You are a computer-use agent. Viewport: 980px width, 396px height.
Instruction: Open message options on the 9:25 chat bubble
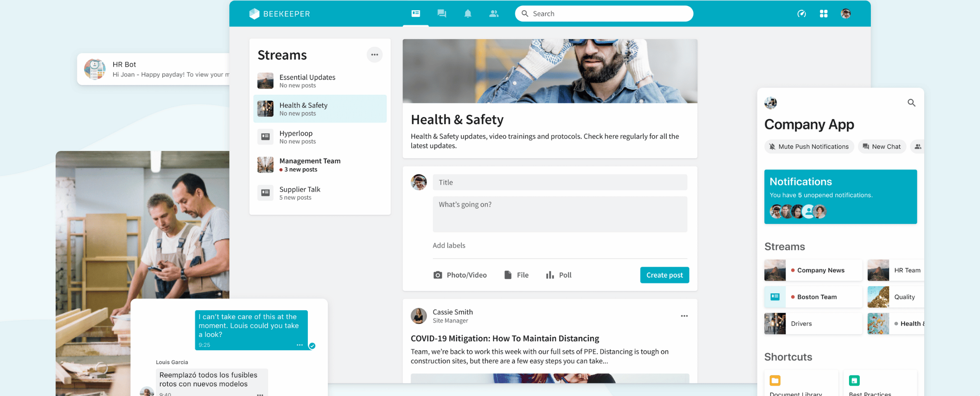coord(299,345)
